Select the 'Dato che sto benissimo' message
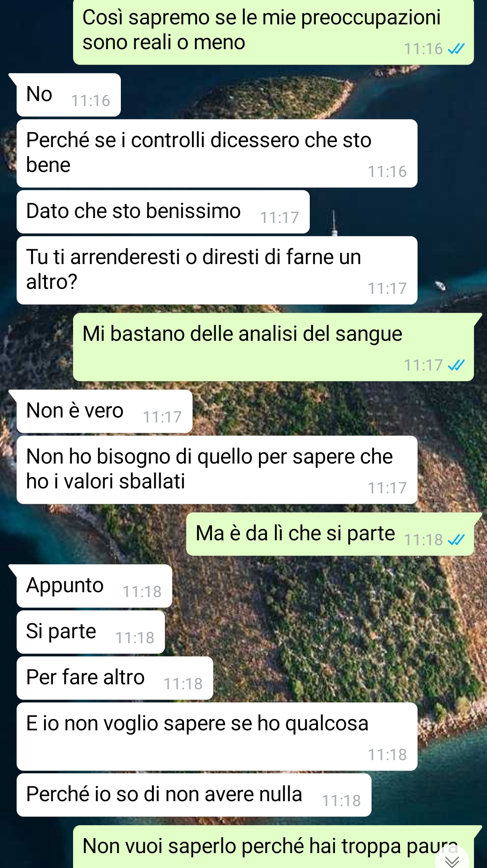Screen dimensions: 487x868 coord(163,212)
